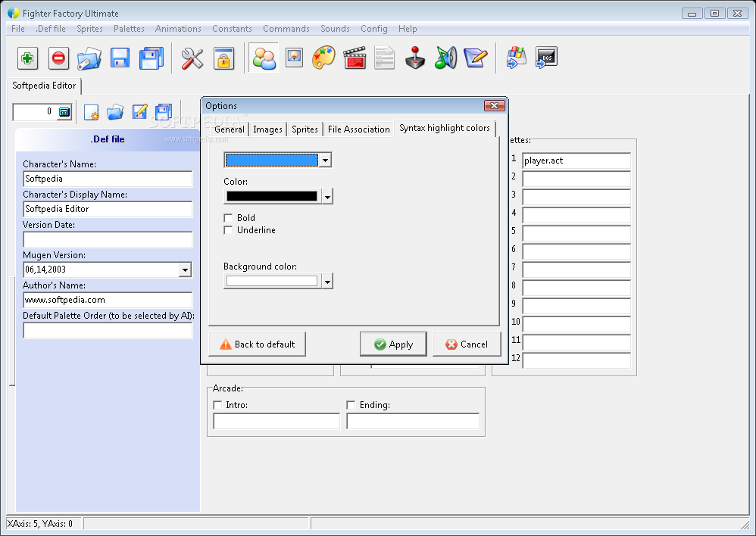This screenshot has width=756, height=536.
Task: Enable the Bold checkbox
Action: coord(228,218)
